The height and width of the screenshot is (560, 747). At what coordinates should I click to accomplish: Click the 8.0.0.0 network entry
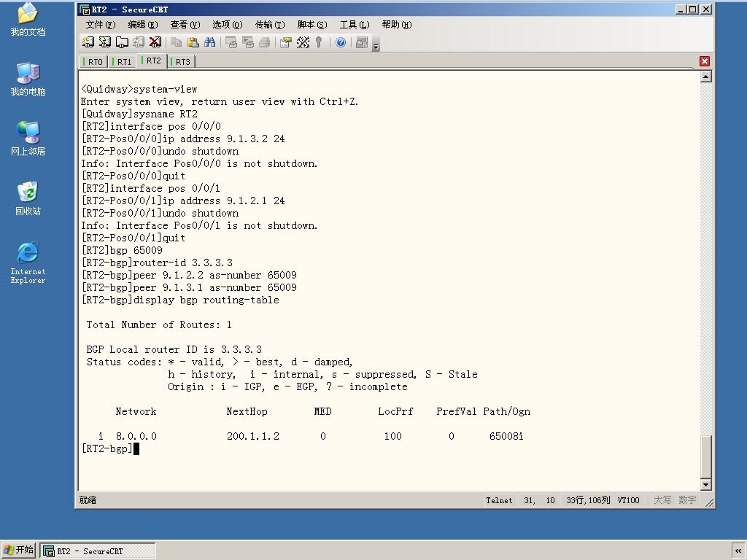pos(136,436)
